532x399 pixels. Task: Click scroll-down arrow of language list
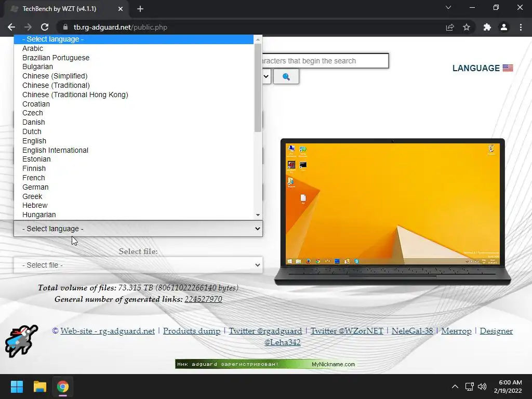click(x=258, y=215)
